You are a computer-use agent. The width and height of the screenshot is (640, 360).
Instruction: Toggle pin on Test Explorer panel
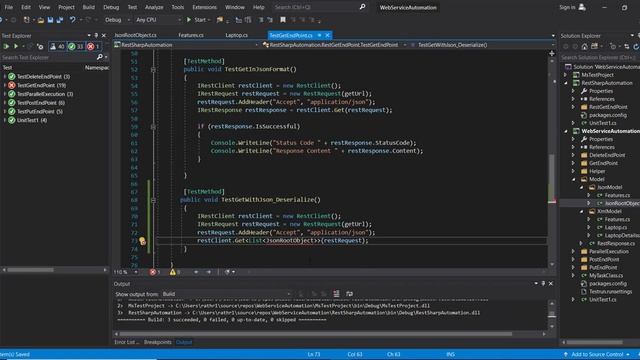[96, 36]
